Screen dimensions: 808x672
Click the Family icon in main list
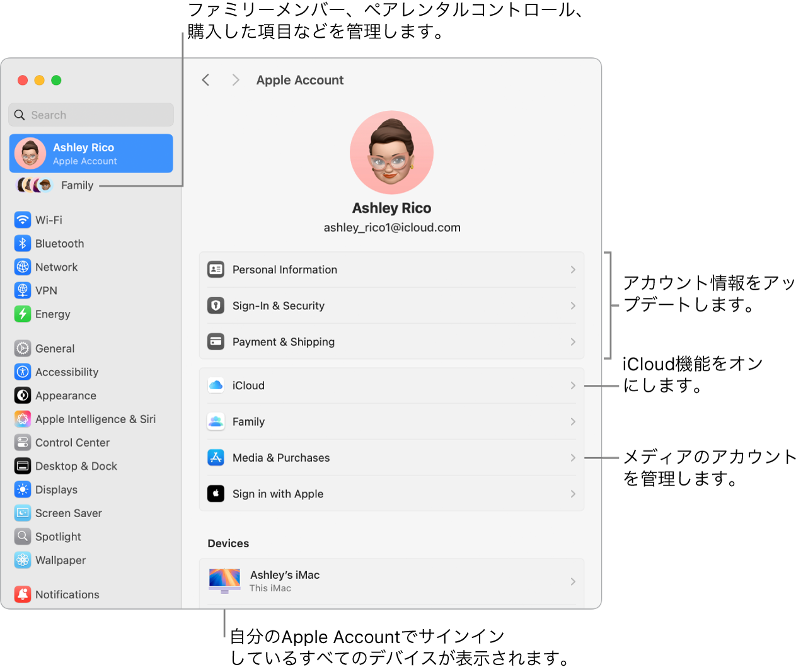tap(216, 421)
